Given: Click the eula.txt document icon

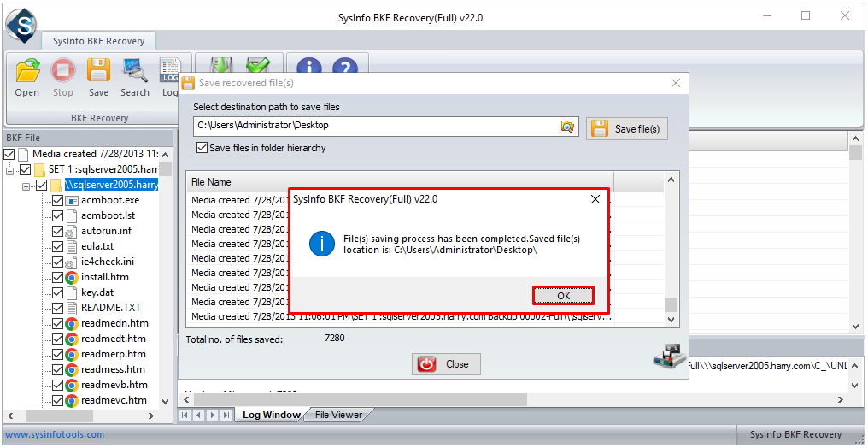Looking at the screenshot, I should click(72, 246).
